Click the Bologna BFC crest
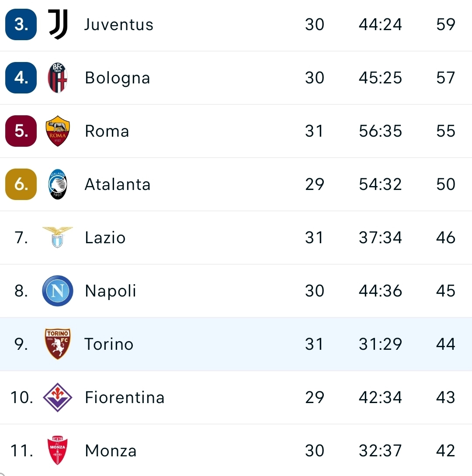The height and width of the screenshot is (476, 472). tap(57, 78)
